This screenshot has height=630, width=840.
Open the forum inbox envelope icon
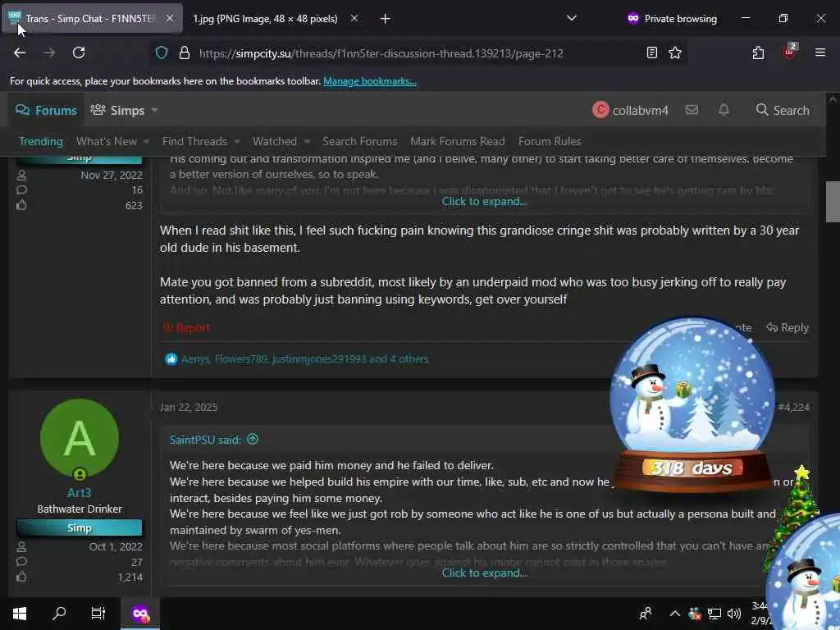coord(692,110)
